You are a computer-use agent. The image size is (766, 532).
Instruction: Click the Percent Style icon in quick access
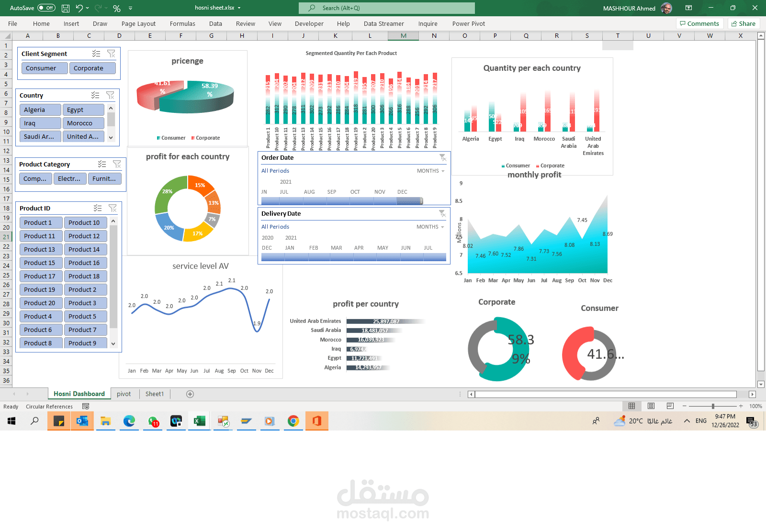coord(116,8)
